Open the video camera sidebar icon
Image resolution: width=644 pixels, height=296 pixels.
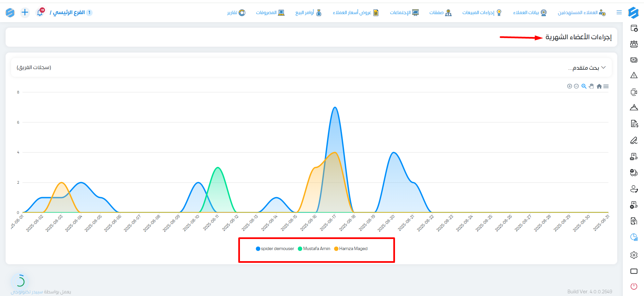tap(634, 92)
